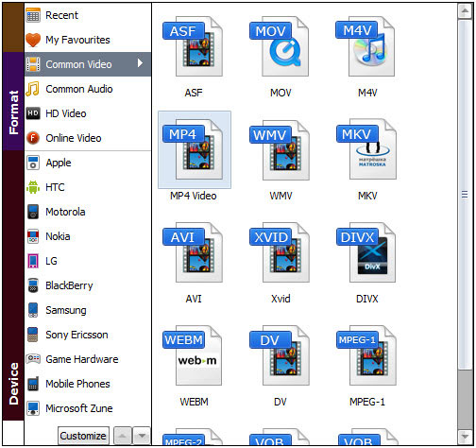Move the category list down with the arrow button
Screen dimensions: 476x448
point(142,436)
